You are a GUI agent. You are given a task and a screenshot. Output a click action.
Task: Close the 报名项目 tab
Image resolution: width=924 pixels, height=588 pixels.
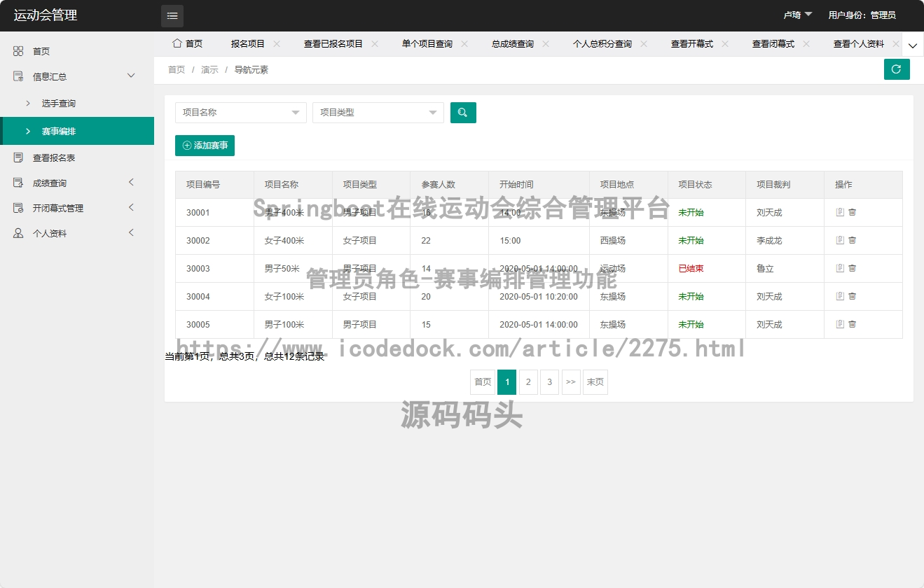coord(277,43)
